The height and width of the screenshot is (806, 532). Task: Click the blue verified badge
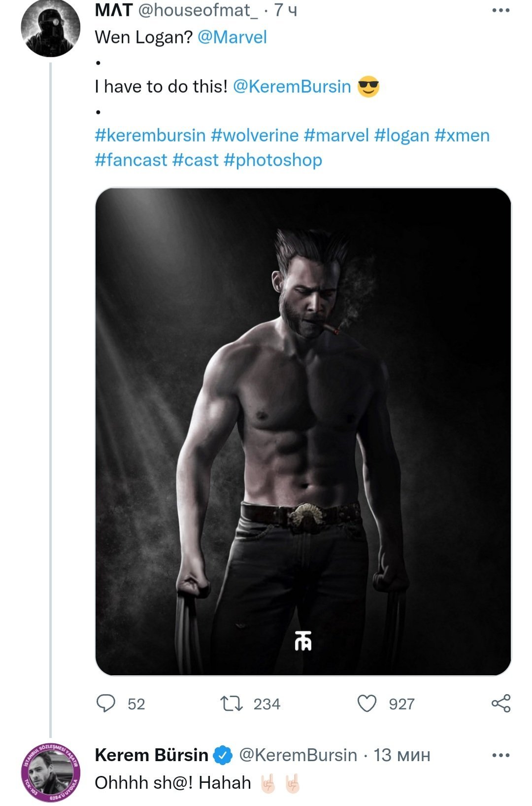tap(223, 755)
